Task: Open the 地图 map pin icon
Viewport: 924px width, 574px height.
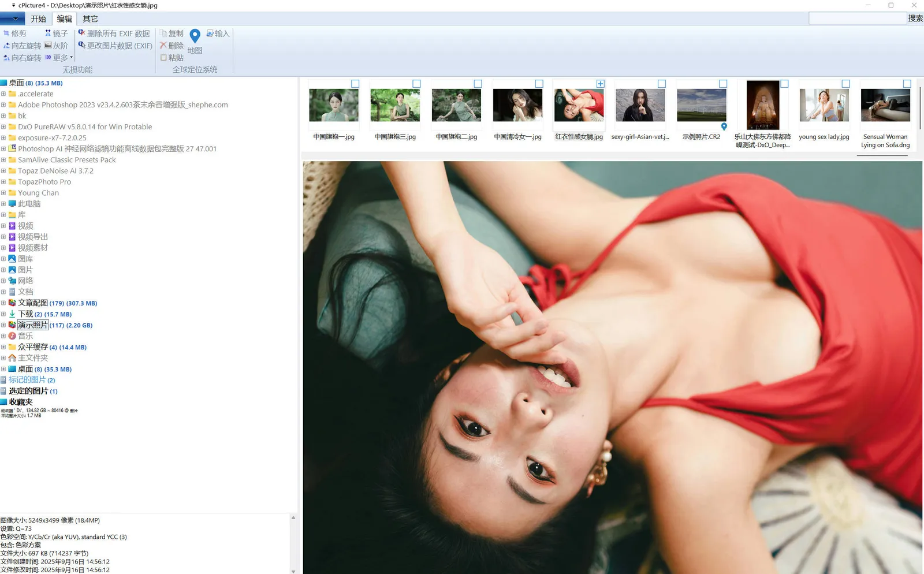Action: (195, 38)
